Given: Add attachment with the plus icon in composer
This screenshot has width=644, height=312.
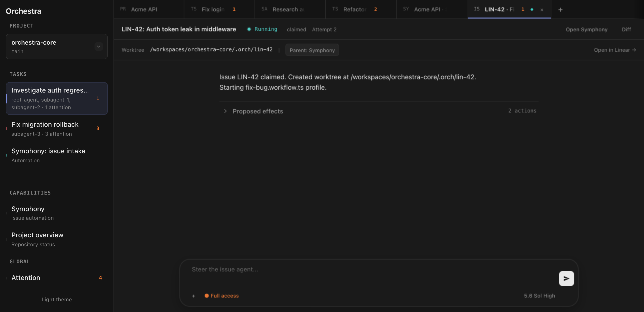Looking at the screenshot, I should point(194,296).
